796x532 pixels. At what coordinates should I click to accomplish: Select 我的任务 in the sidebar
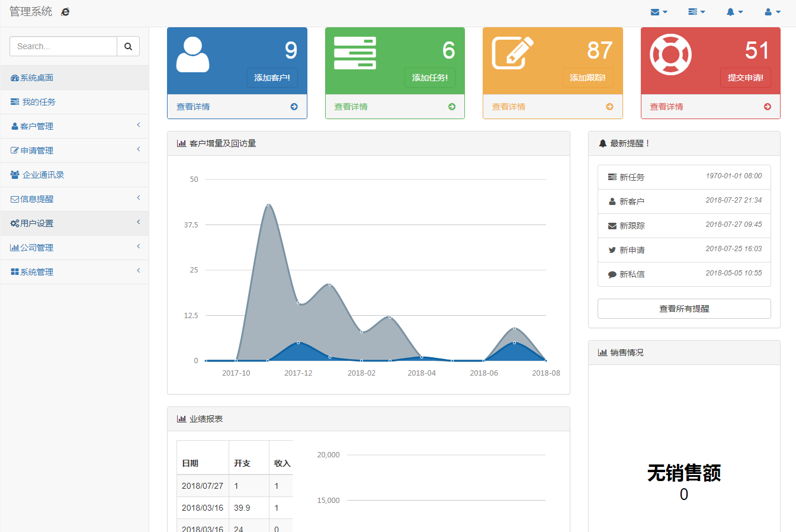pos(39,102)
